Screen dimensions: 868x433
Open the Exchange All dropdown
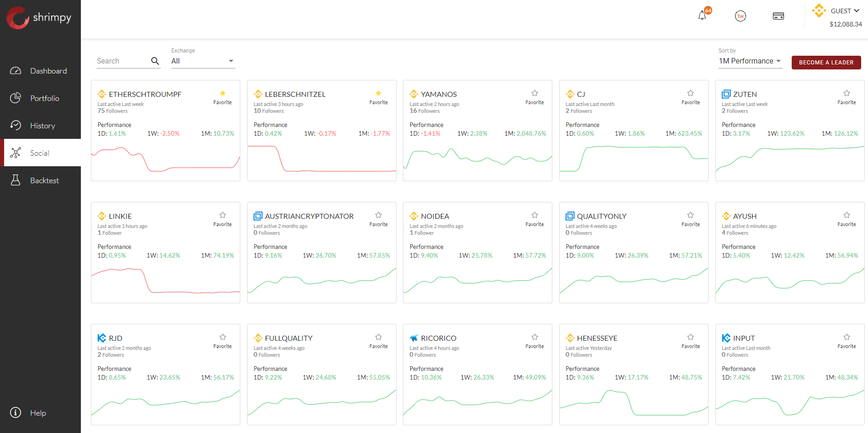click(203, 61)
